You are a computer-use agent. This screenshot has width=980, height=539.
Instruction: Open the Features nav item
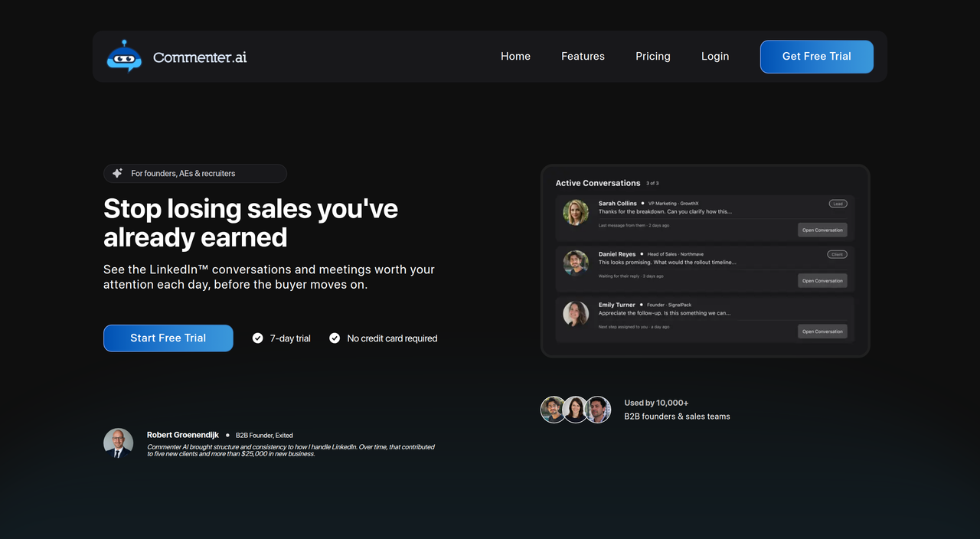[x=583, y=57]
